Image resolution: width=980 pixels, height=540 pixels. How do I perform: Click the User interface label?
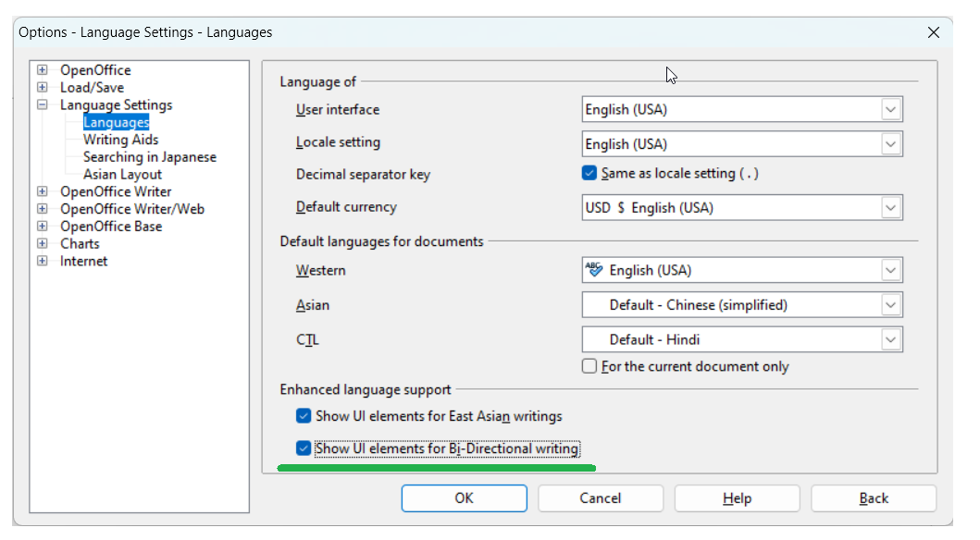pos(338,110)
